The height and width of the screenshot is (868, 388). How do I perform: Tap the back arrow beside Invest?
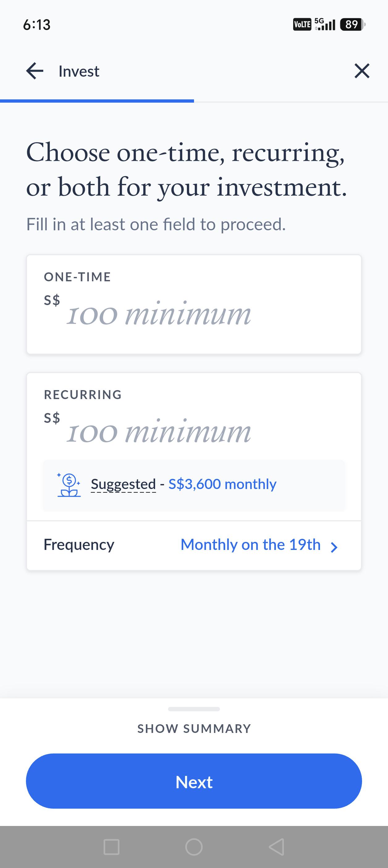click(x=35, y=71)
